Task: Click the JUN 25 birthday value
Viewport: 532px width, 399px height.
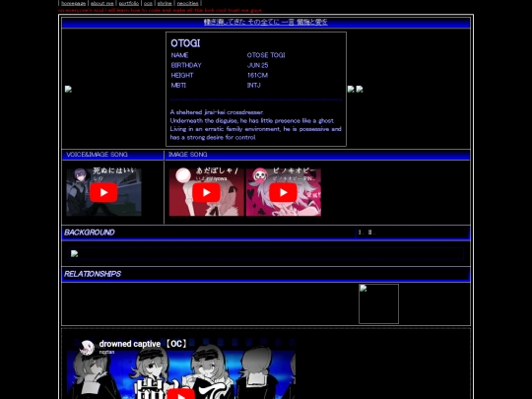Action: [x=257, y=65]
